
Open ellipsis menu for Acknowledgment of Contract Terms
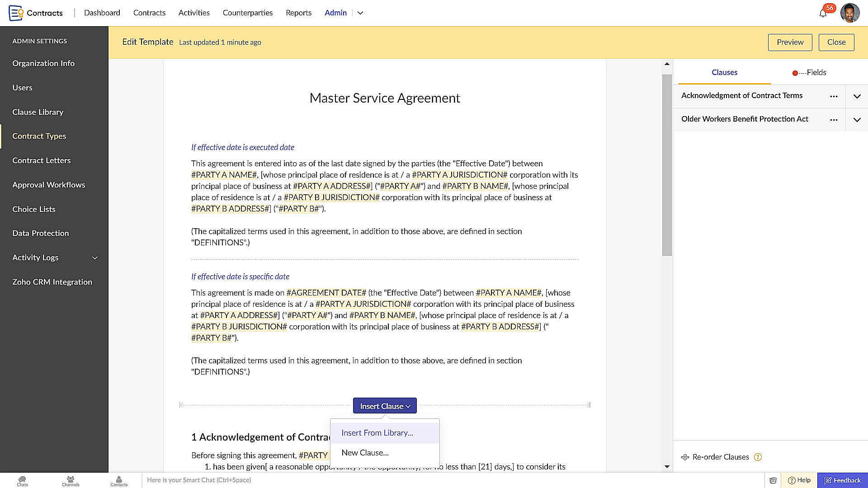point(834,96)
